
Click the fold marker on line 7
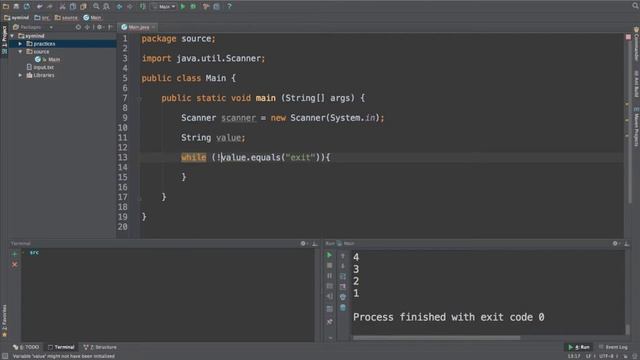point(140,99)
